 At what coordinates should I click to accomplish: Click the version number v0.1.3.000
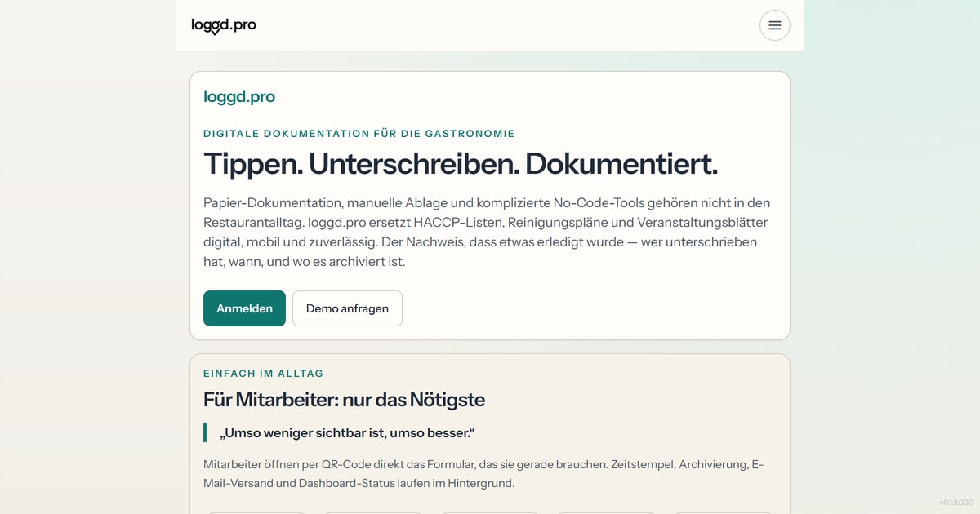(956, 503)
